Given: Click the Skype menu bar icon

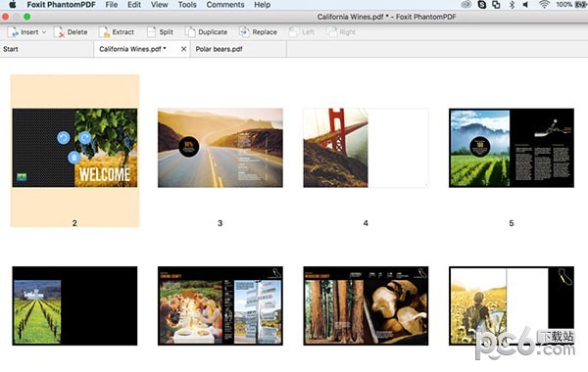Looking at the screenshot, I should point(482,5).
